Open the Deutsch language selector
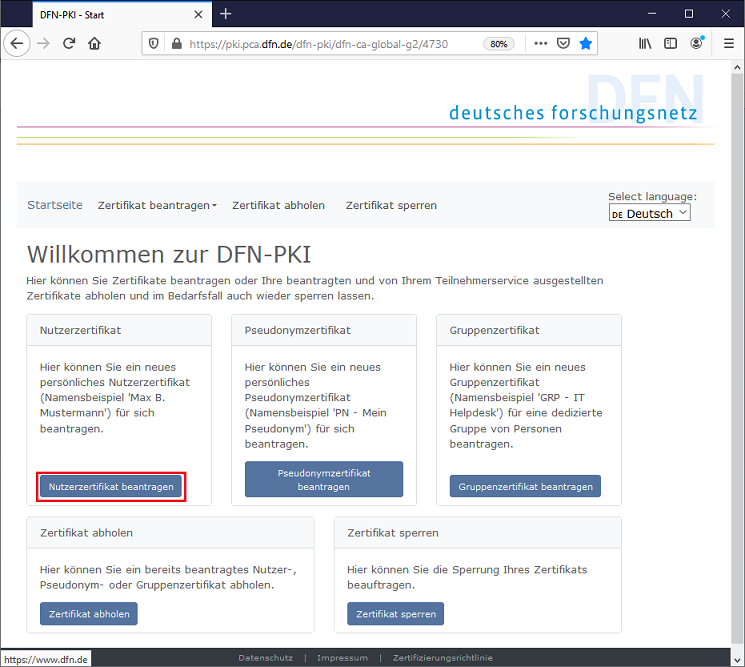Image resolution: width=745 pixels, height=667 pixels. (x=649, y=213)
